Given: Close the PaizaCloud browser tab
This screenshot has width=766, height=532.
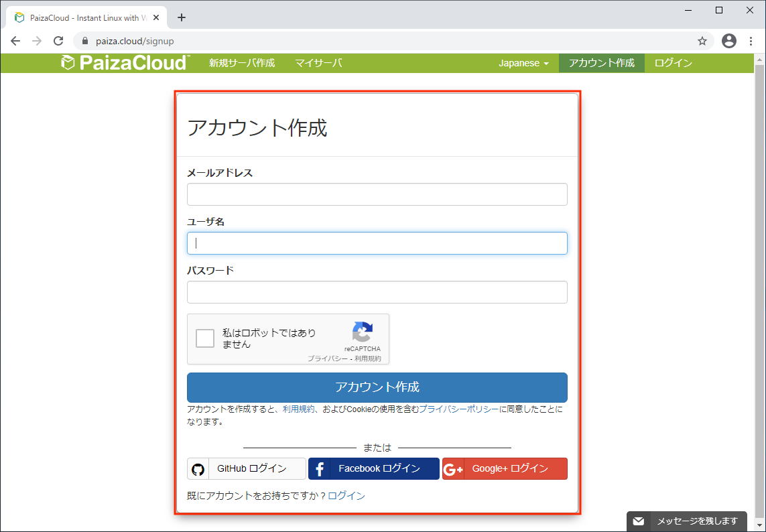Looking at the screenshot, I should tap(156, 17).
